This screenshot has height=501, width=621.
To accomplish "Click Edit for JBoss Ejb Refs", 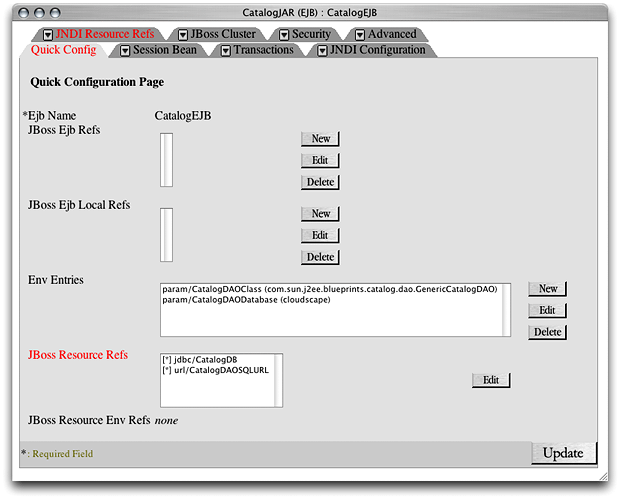I will coord(320,160).
